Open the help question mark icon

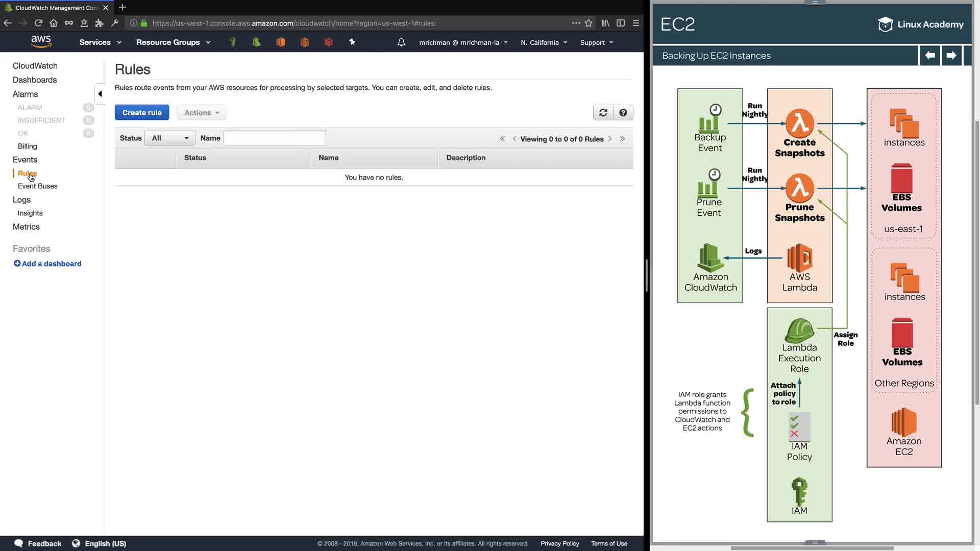click(x=623, y=113)
